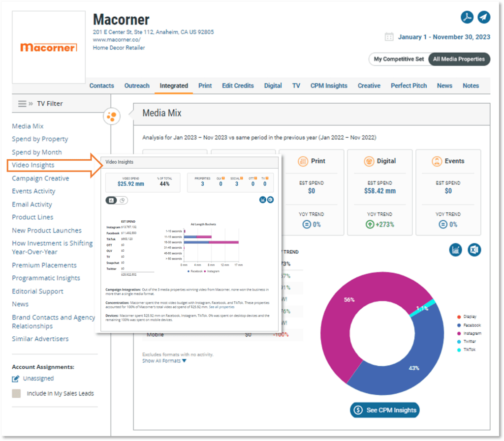Click SOCIAL help badge in Video Insights
The width and height of the screenshot is (504, 441).
pyautogui.click(x=241, y=178)
